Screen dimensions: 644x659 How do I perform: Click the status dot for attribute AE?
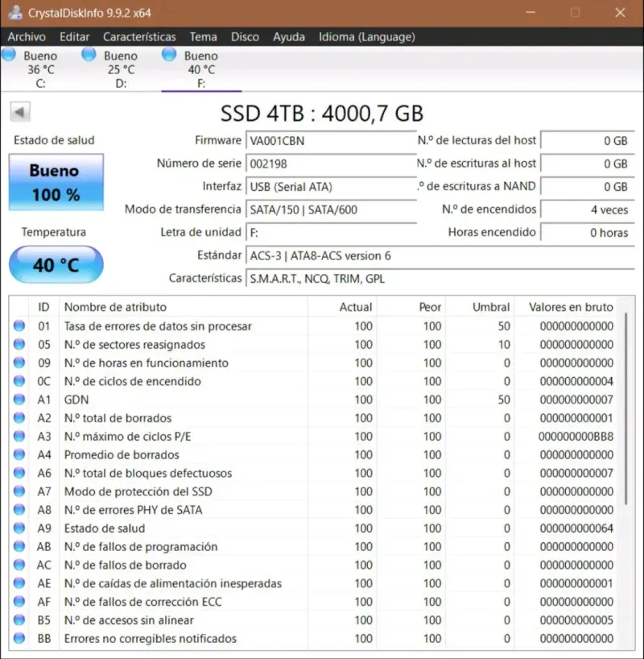pyautogui.click(x=19, y=583)
